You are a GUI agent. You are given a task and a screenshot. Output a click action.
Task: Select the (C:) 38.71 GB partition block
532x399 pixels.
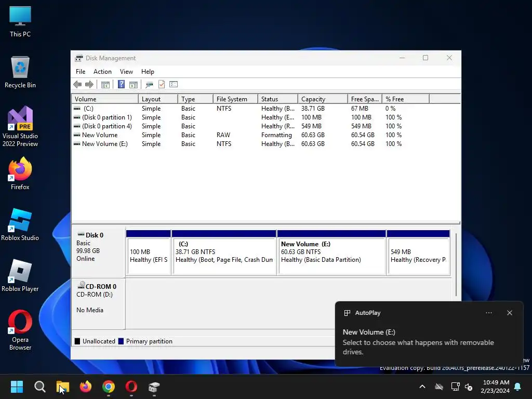coord(224,252)
